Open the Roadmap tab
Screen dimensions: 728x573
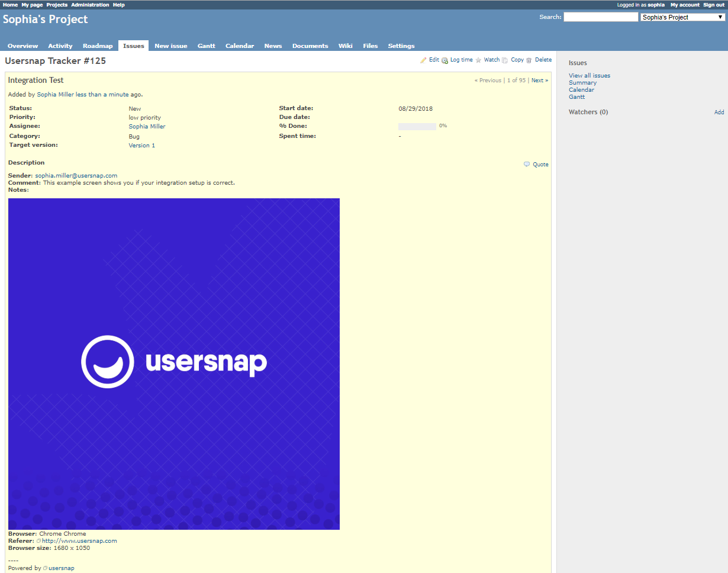[x=98, y=46]
